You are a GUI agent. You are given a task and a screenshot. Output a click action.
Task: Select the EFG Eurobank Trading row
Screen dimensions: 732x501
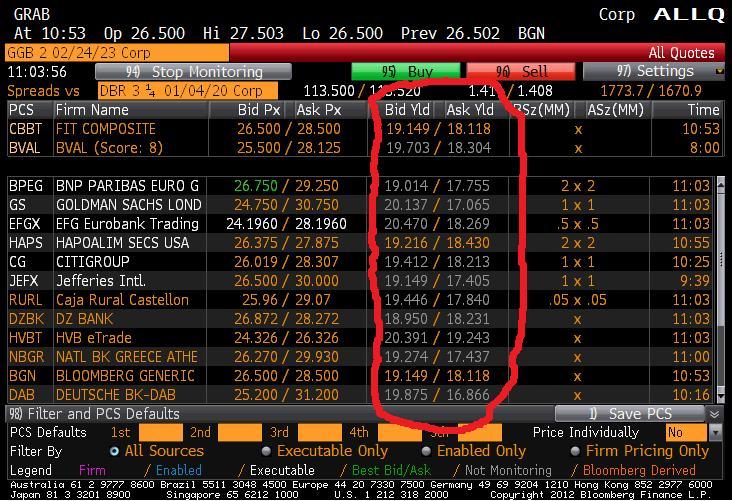pyautogui.click(x=361, y=224)
